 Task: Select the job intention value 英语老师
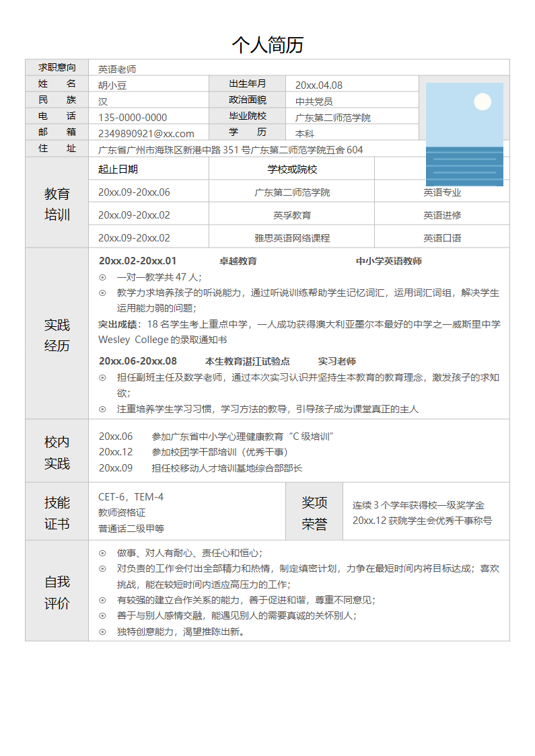[117, 69]
